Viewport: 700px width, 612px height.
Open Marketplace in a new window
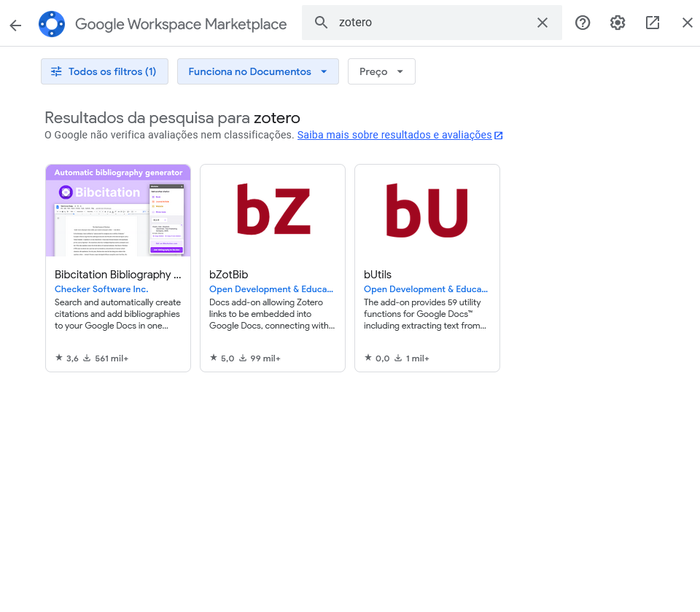click(x=653, y=23)
